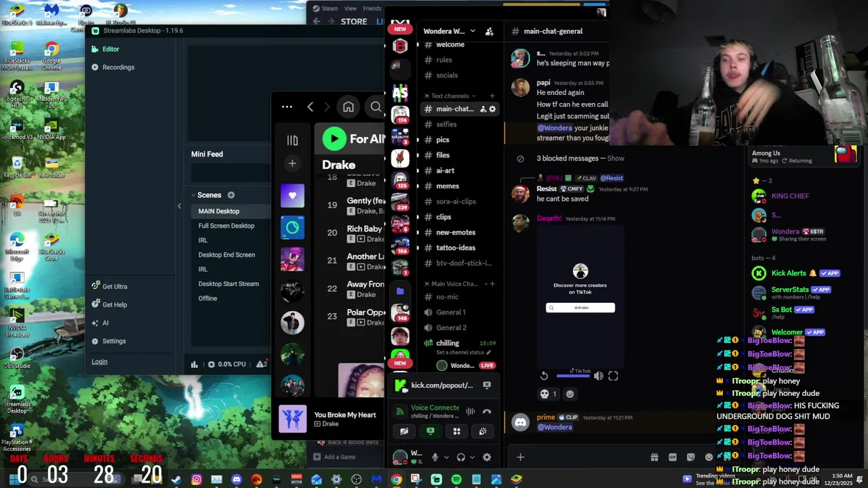
Task: Open the memes channel
Action: click(x=448, y=186)
